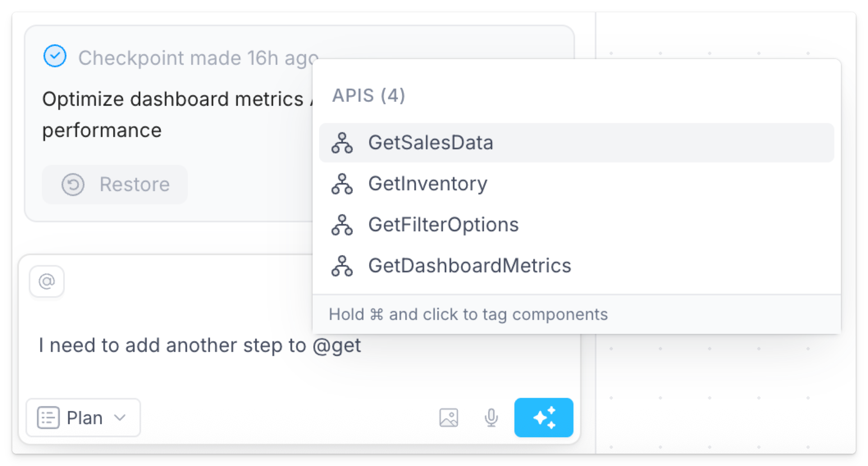Expand the APIS (4) section
This screenshot has width=868, height=466.
pyautogui.click(x=368, y=96)
